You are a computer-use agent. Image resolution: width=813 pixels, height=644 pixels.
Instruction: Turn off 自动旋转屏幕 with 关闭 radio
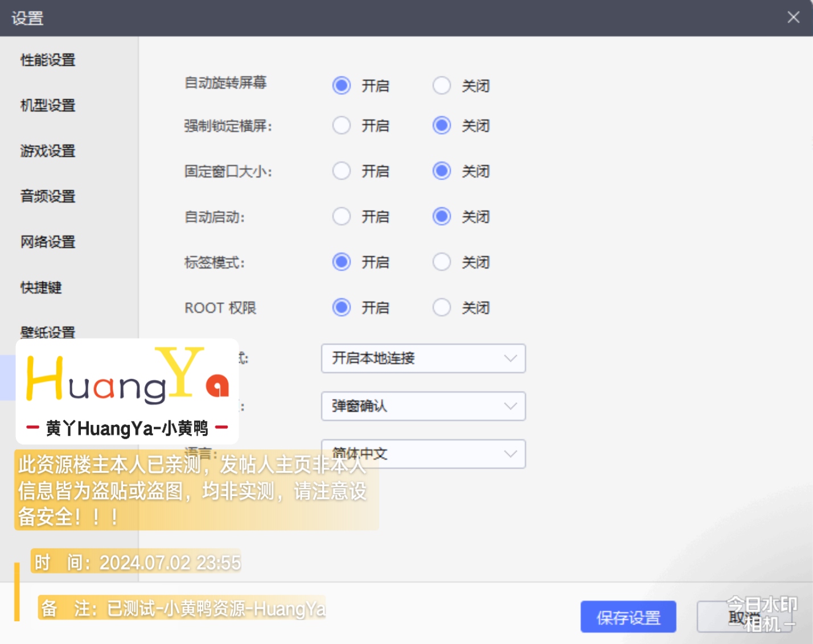442,86
